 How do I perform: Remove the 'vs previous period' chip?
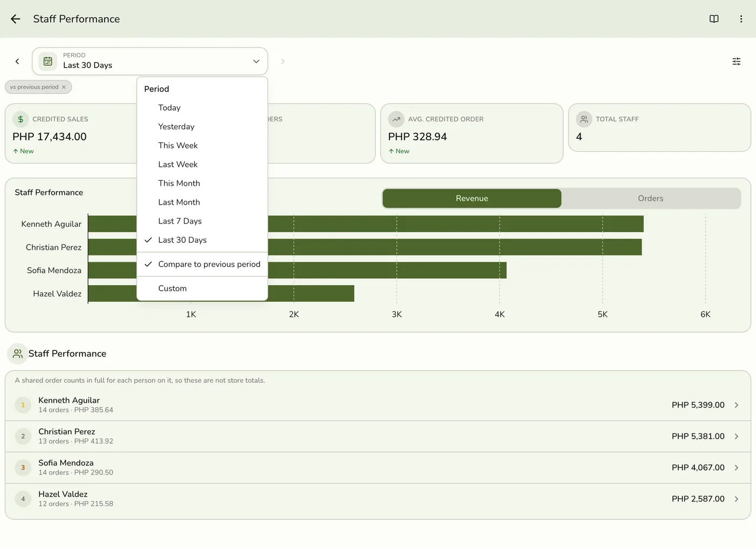pyautogui.click(x=64, y=87)
